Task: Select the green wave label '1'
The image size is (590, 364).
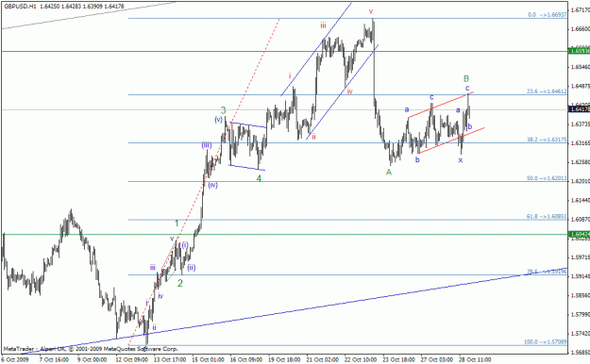Action: point(177,223)
